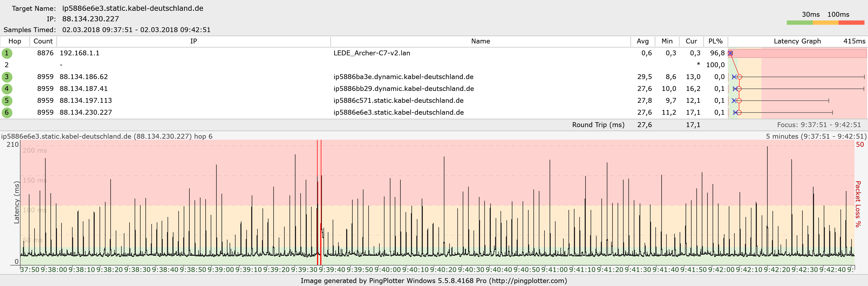Click the green hop 5 circle icon
Image resolution: width=868 pixels, height=286 pixels.
pyautogui.click(x=7, y=101)
